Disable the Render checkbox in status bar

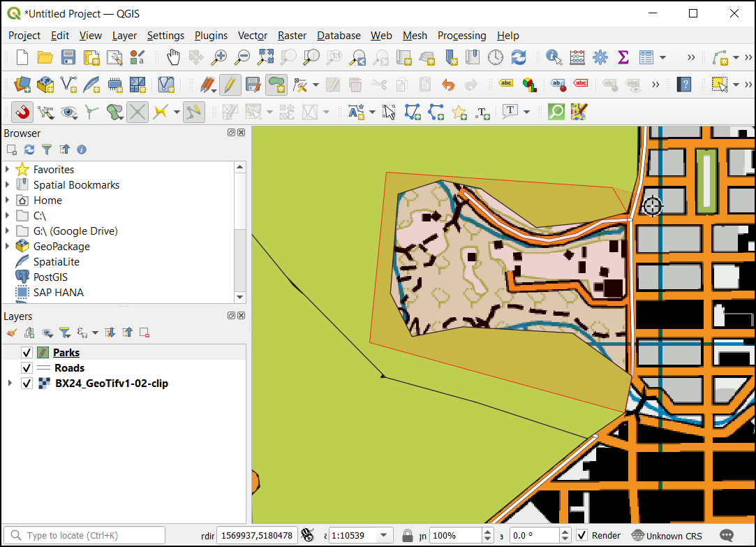pyautogui.click(x=581, y=536)
